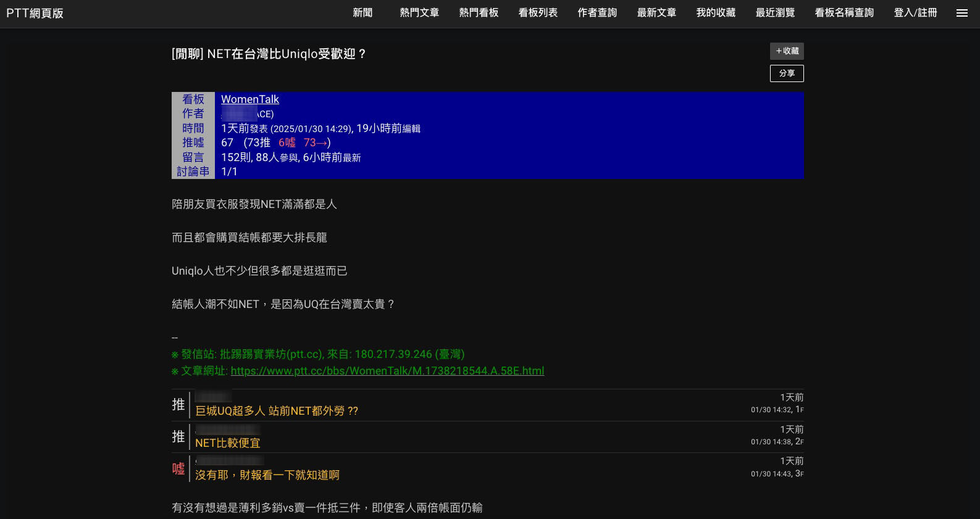Click timestamp 01/30 14:38, 2F
The image size is (980, 519).
pos(777,442)
